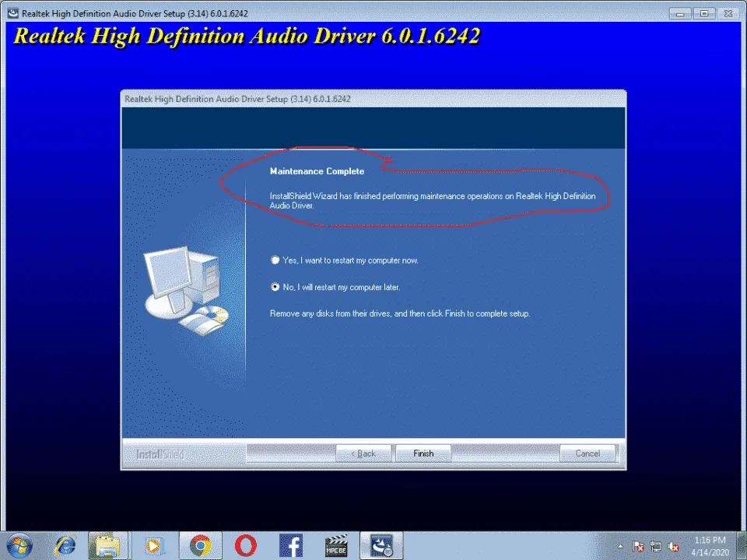Click the Back button in the wizard
The width and height of the screenshot is (747, 560).
pos(363,453)
